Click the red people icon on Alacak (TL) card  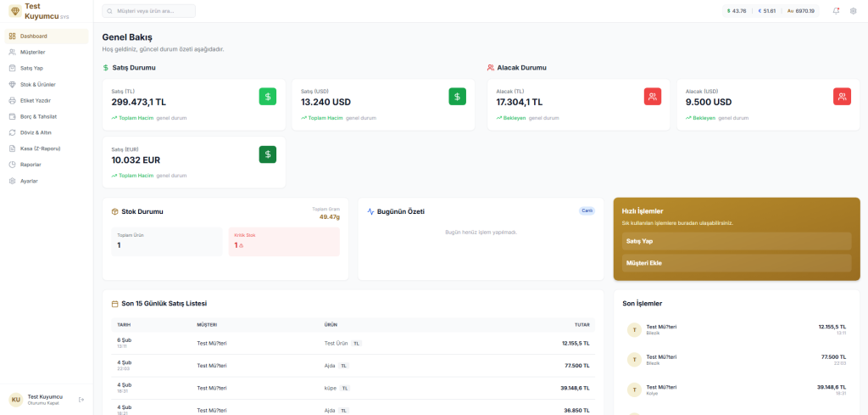(653, 97)
